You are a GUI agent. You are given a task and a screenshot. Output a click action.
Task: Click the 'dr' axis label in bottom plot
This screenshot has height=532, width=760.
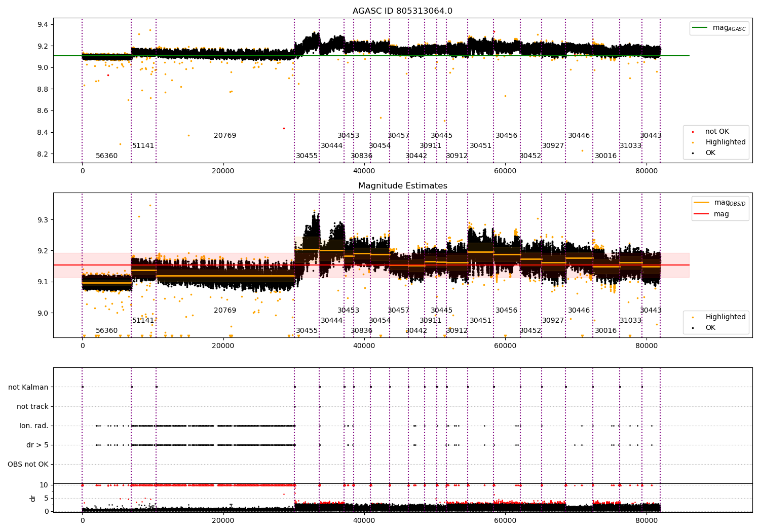[33, 498]
